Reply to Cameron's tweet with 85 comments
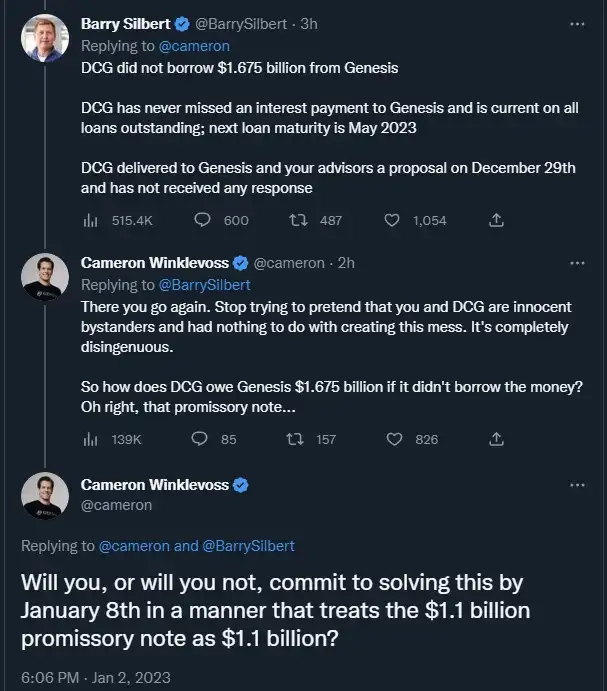This screenshot has width=607, height=691. (199, 439)
